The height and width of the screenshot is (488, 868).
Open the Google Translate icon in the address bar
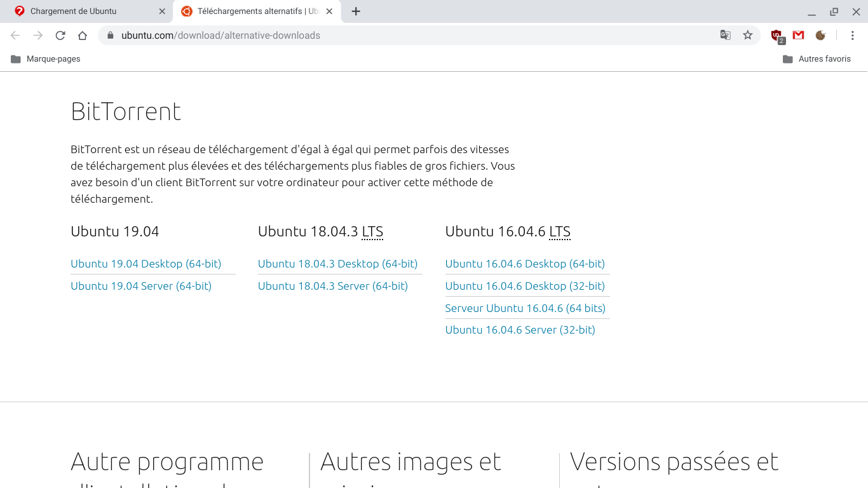(x=726, y=36)
